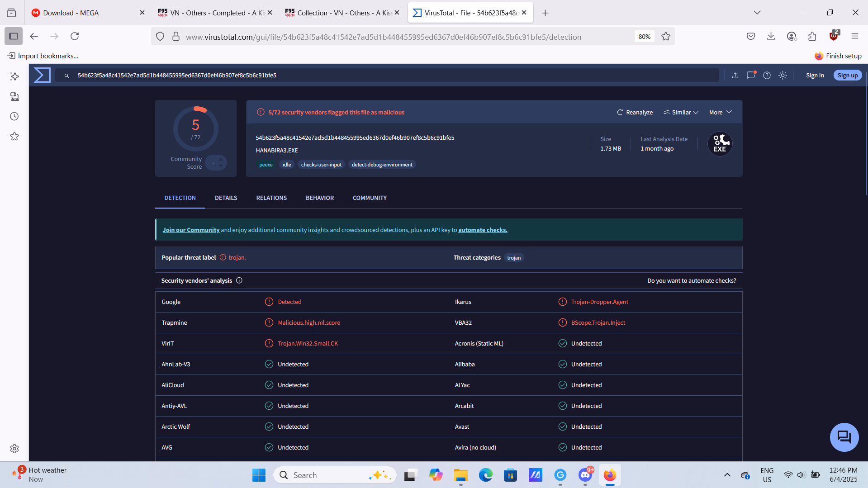Toggle the Firefox sidebar
This screenshot has width=868, height=488.
pos(14,36)
